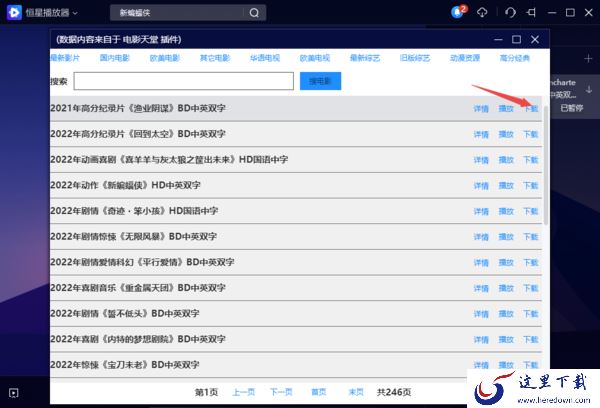
Task: Click 下载 for 重金属天团
Action: 531,288
